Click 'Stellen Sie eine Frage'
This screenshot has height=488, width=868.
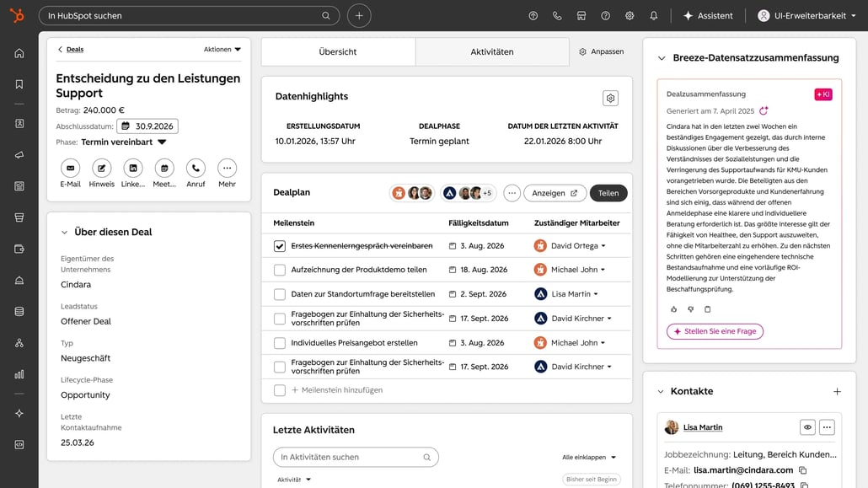(x=715, y=331)
